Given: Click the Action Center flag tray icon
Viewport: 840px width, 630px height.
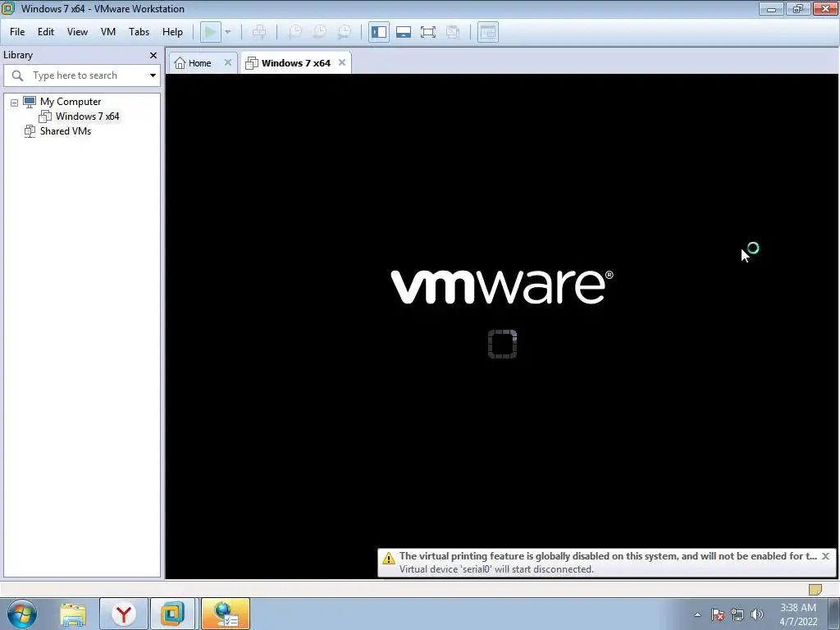Looking at the screenshot, I should 718,614.
